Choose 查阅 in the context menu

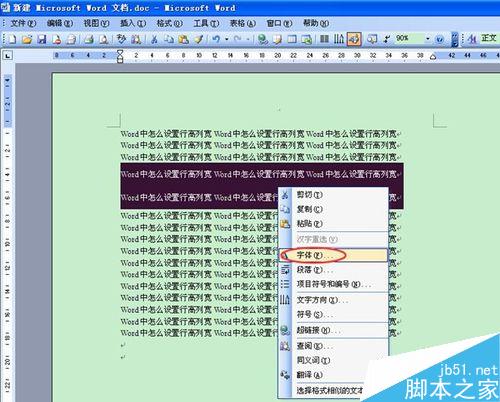point(333,346)
